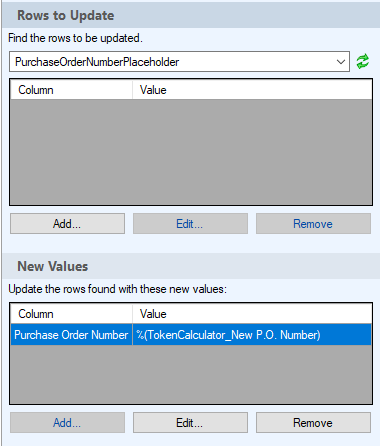Click Value header in Rows to Update grid
The height and width of the screenshot is (446, 380).
[x=252, y=90]
